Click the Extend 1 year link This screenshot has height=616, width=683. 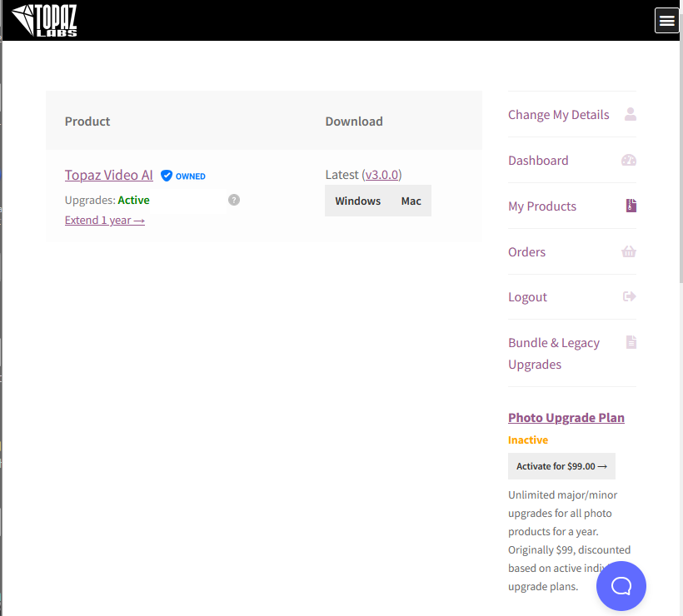[x=105, y=220]
